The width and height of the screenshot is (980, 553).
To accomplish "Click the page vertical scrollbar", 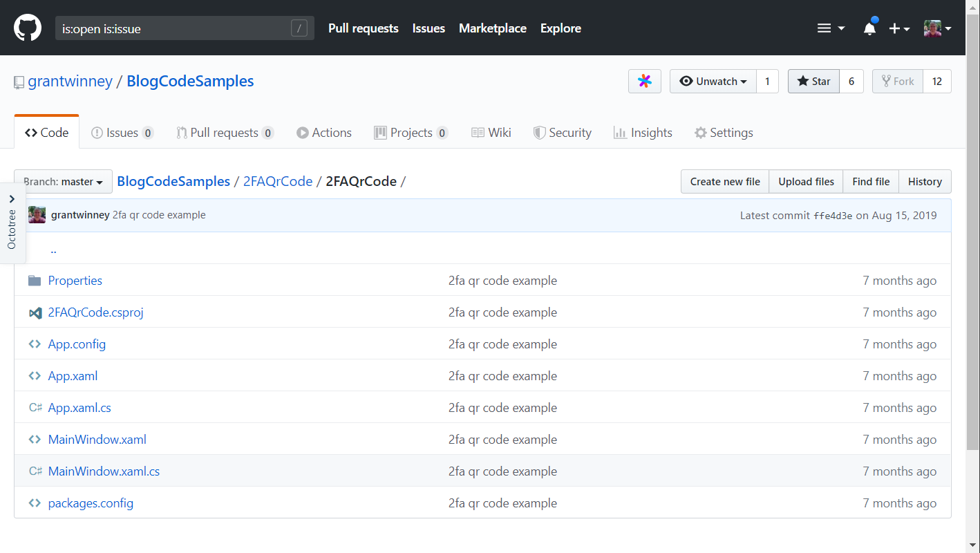I will tap(972, 228).
